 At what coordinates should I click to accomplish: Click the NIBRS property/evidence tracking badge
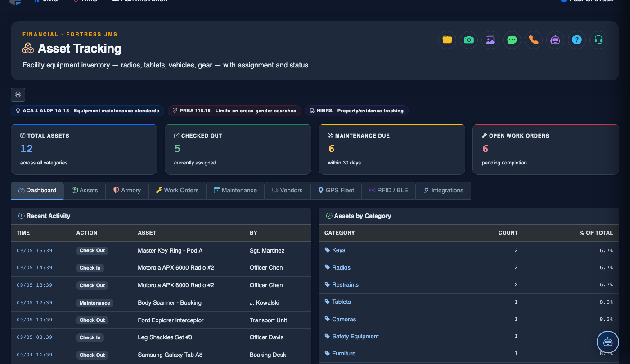356,111
